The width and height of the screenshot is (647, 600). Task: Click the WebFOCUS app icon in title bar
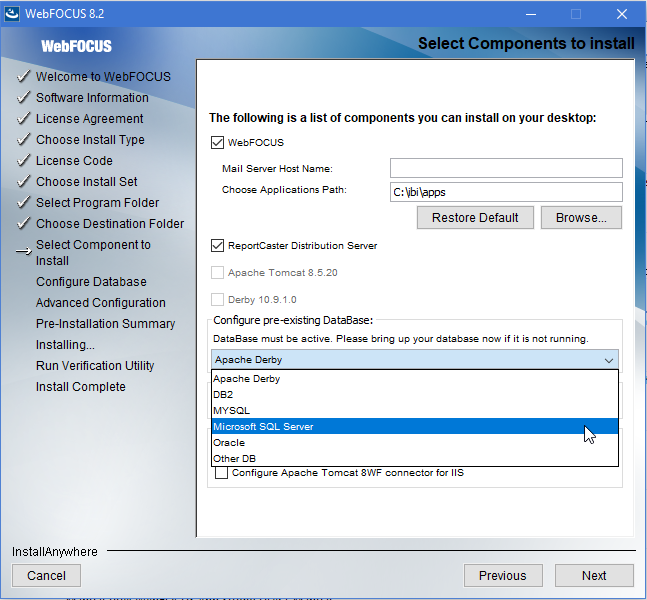click(12, 14)
